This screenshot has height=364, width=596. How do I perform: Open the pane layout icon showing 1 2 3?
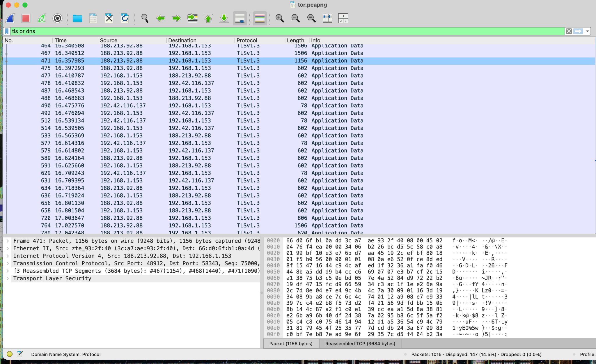(x=343, y=18)
